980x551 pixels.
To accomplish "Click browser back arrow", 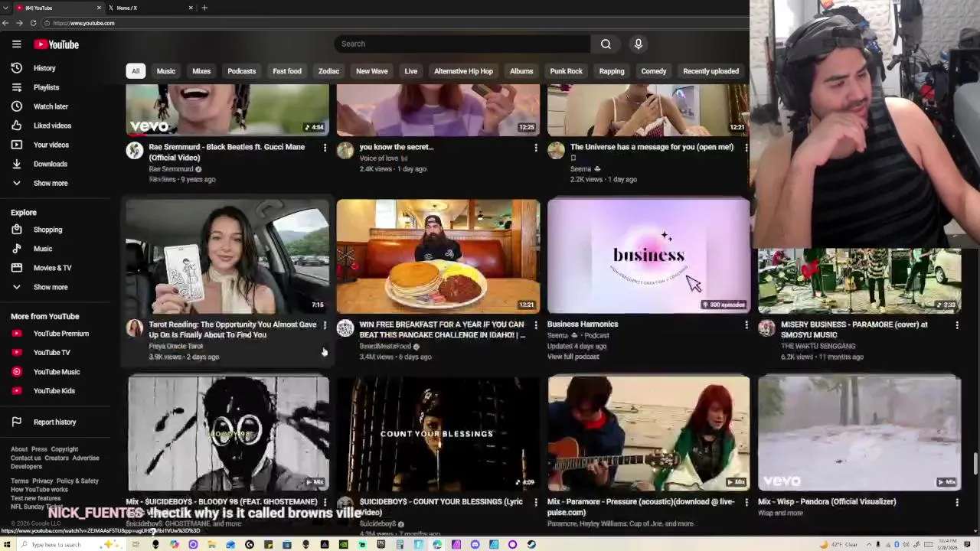I will [x=5, y=23].
